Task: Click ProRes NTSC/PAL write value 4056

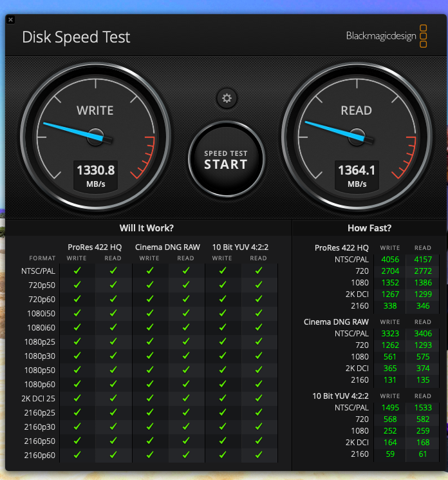Action: pos(390,260)
